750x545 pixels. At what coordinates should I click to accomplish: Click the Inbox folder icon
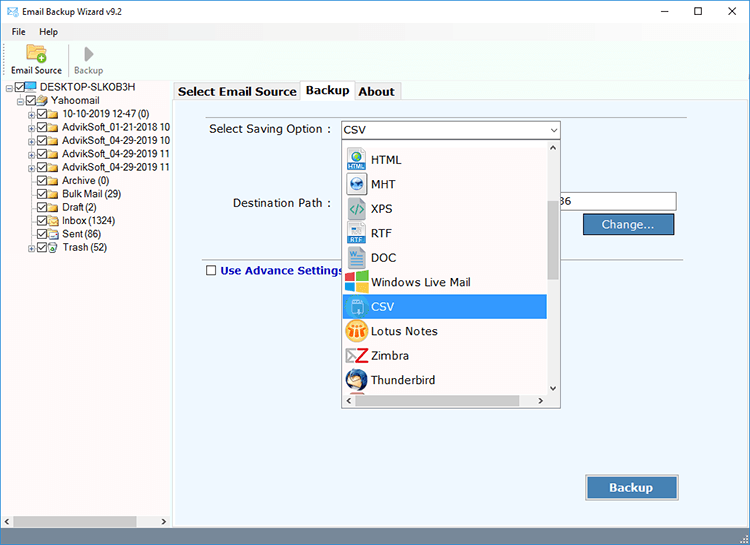click(53, 221)
